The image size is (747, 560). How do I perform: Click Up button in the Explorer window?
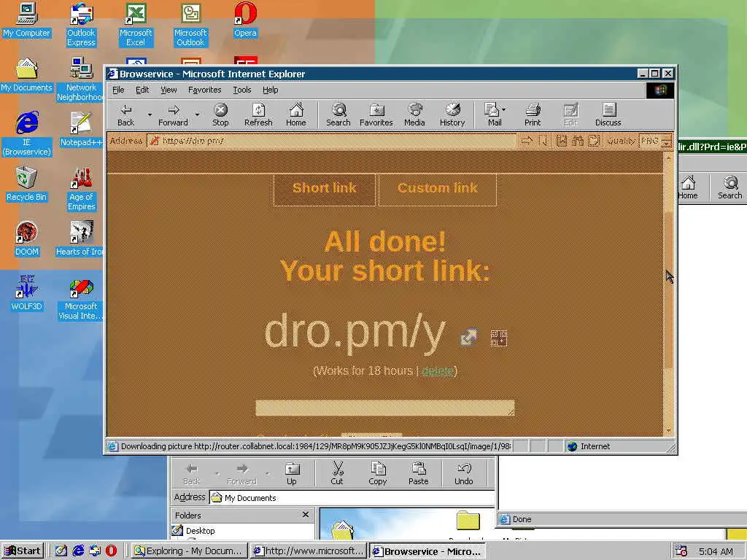292,474
